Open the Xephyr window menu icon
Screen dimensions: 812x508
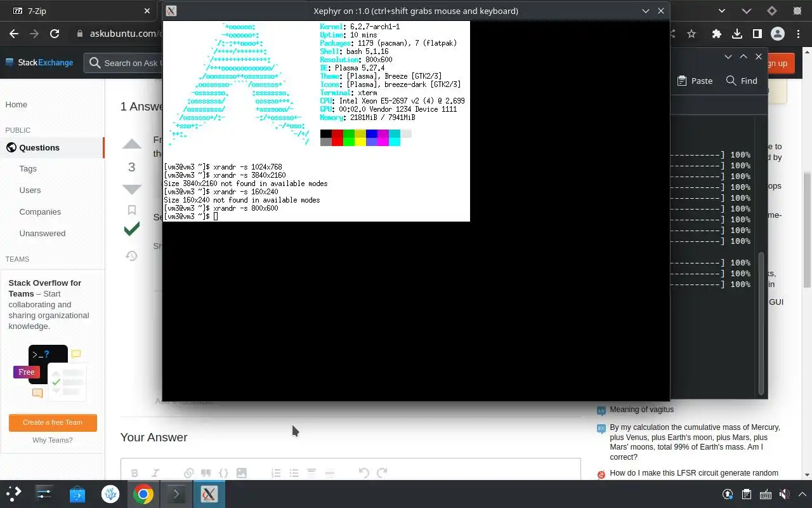pos(171,11)
